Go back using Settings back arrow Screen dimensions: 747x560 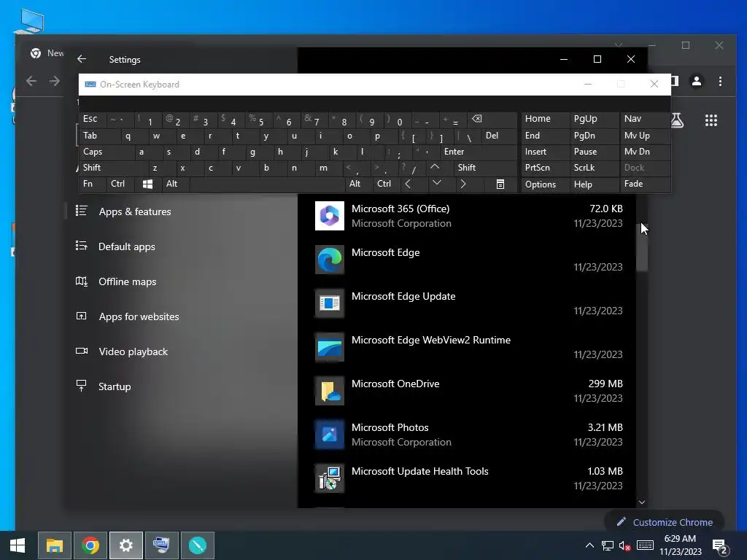point(82,59)
